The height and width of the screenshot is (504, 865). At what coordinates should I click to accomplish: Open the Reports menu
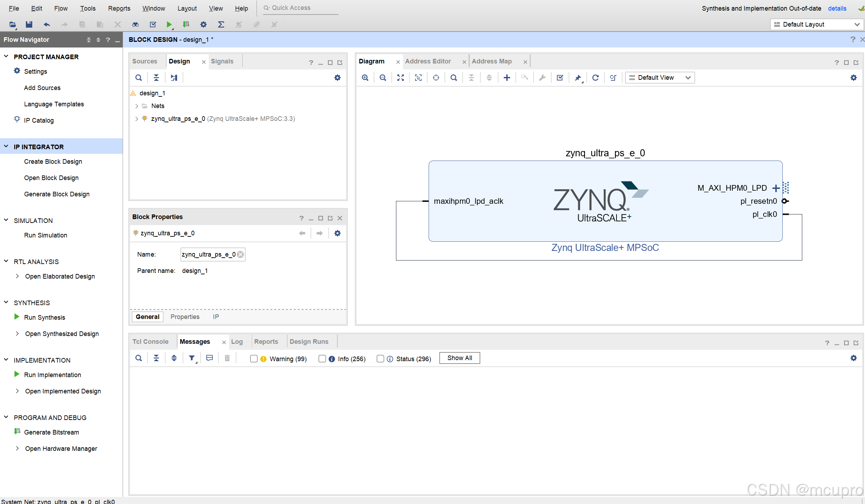pos(119,8)
